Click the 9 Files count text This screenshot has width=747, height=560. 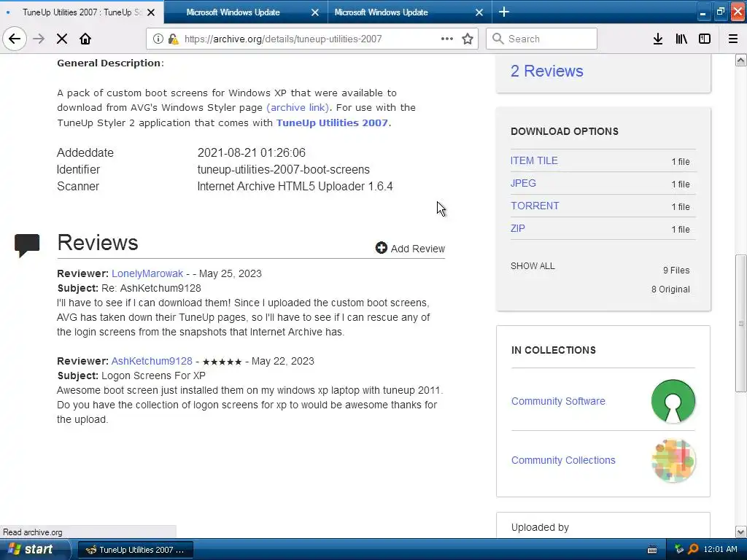(676, 270)
